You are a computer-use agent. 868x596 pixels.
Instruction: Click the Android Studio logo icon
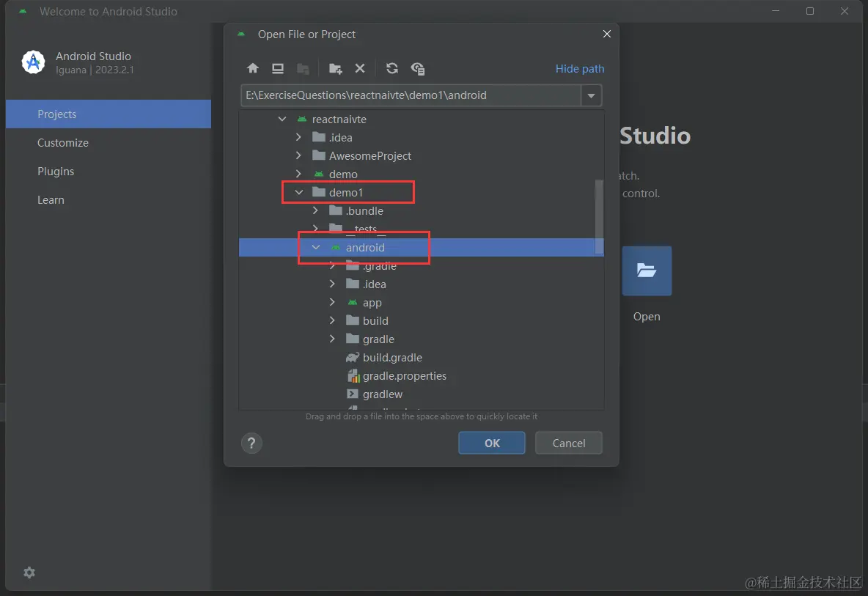click(33, 62)
